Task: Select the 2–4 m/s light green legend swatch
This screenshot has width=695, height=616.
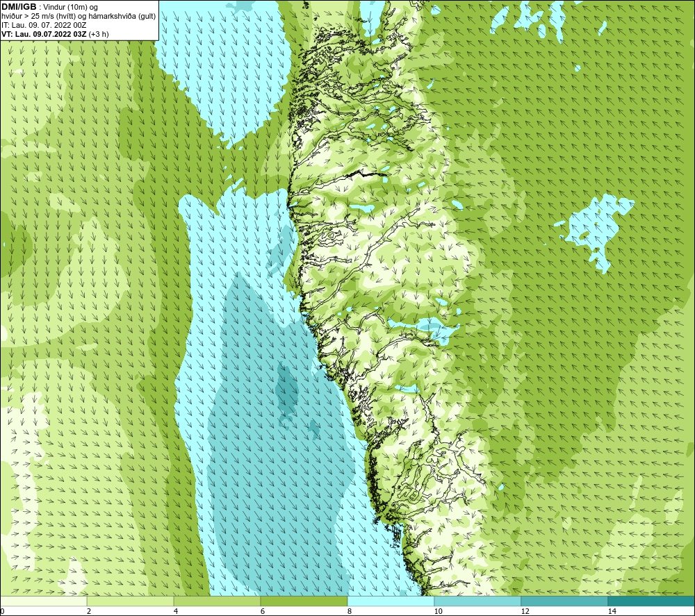Action: click(131, 601)
